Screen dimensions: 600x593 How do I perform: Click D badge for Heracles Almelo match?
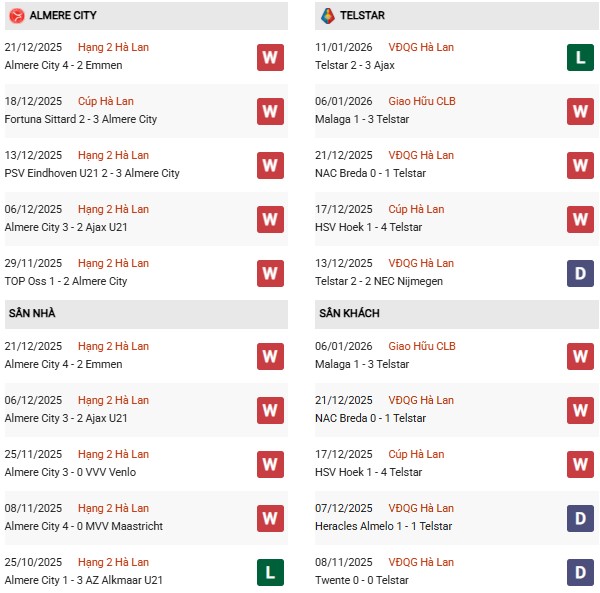580,519
